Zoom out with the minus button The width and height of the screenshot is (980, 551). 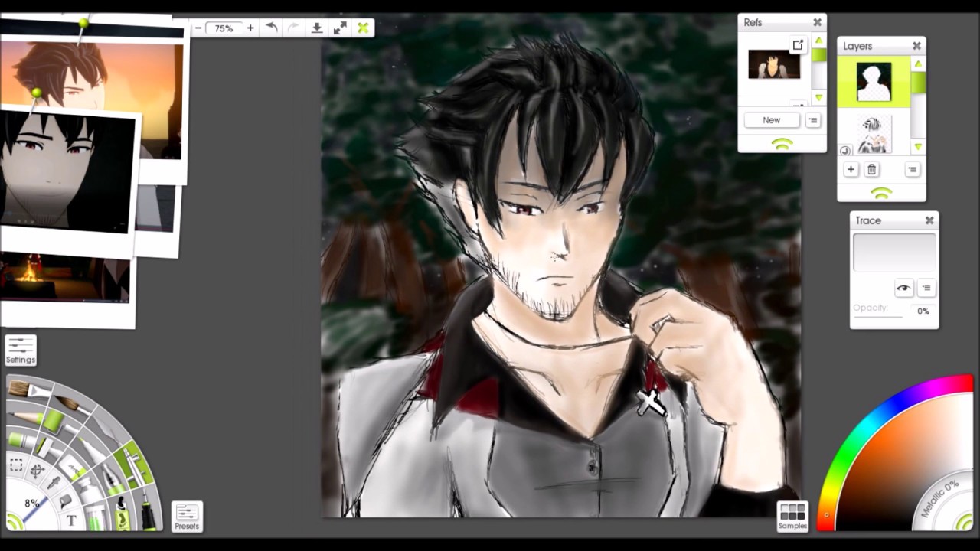198,28
